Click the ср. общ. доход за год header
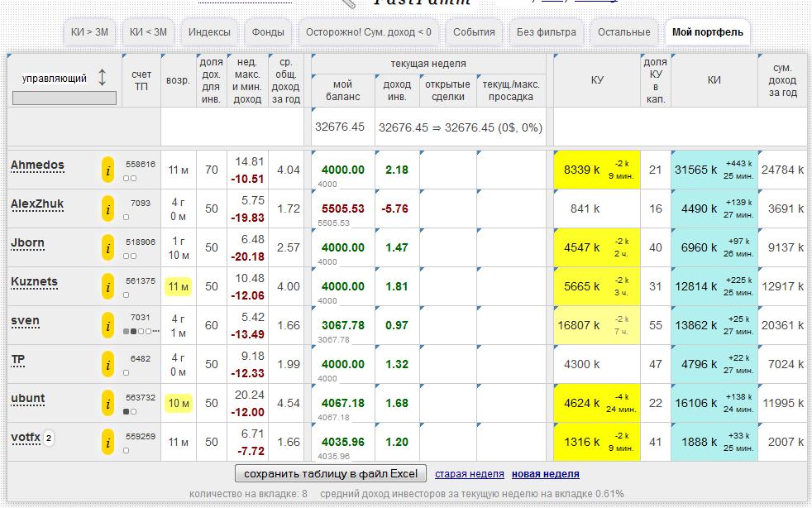The height and width of the screenshot is (508, 812). [x=285, y=80]
